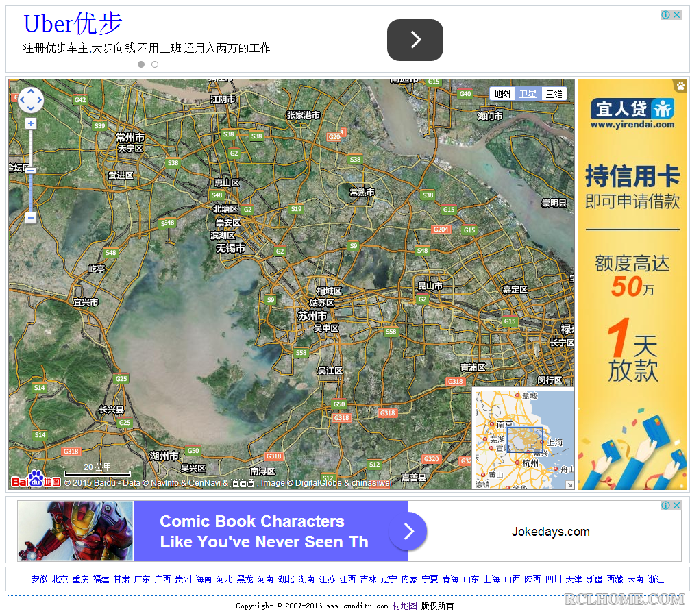Screen dimensions: 690x616
Task: Click the blue filled zoom track section
Action: [x=30, y=193]
